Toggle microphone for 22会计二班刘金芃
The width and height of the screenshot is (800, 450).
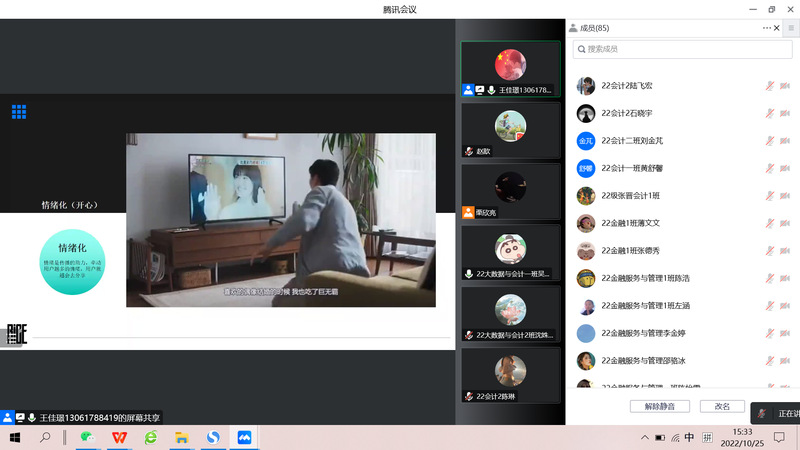(770, 141)
